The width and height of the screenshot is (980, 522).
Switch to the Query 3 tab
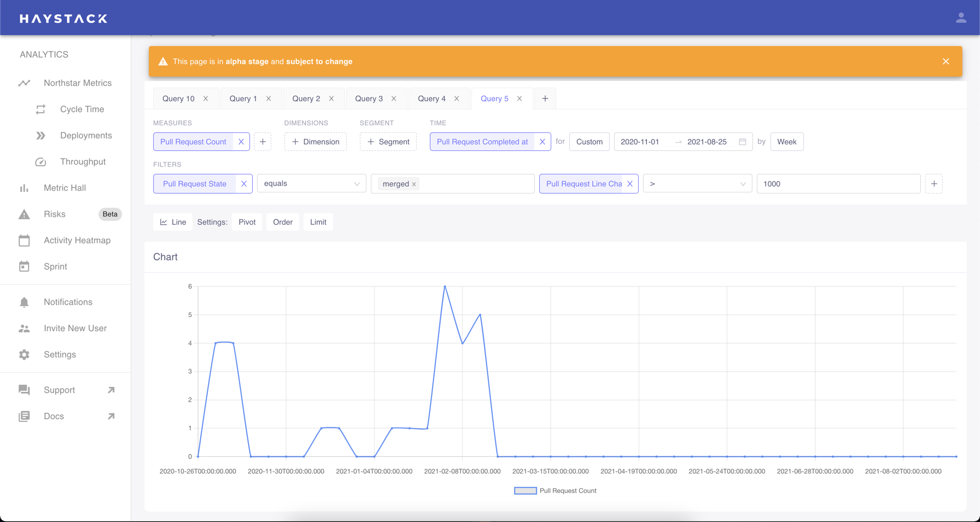369,98
